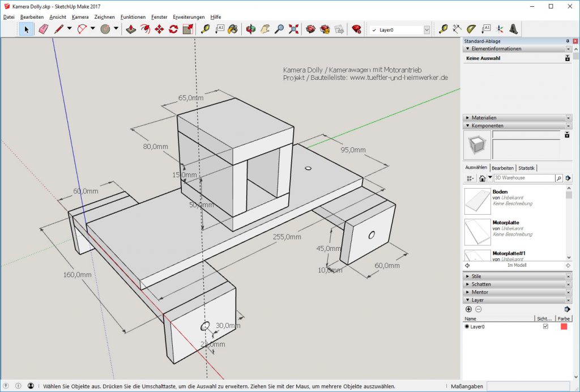Expand the Schatten panel
The height and width of the screenshot is (392, 580).
(481, 284)
